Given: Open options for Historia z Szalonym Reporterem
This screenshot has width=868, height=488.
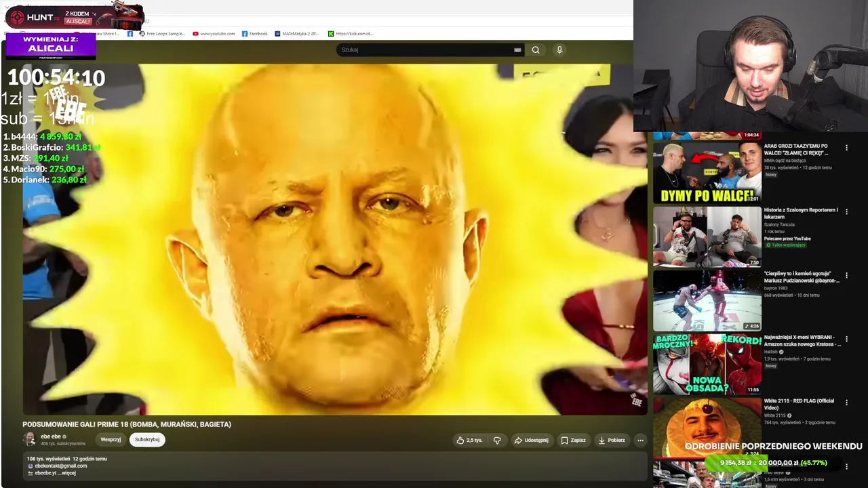Looking at the screenshot, I should click(x=846, y=211).
